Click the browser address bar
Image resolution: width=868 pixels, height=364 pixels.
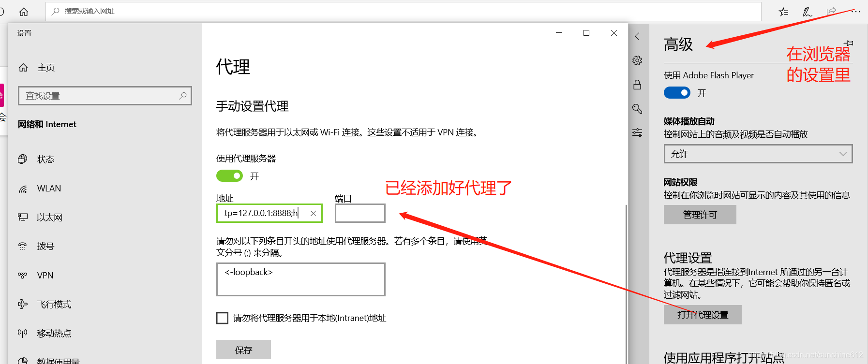(404, 11)
